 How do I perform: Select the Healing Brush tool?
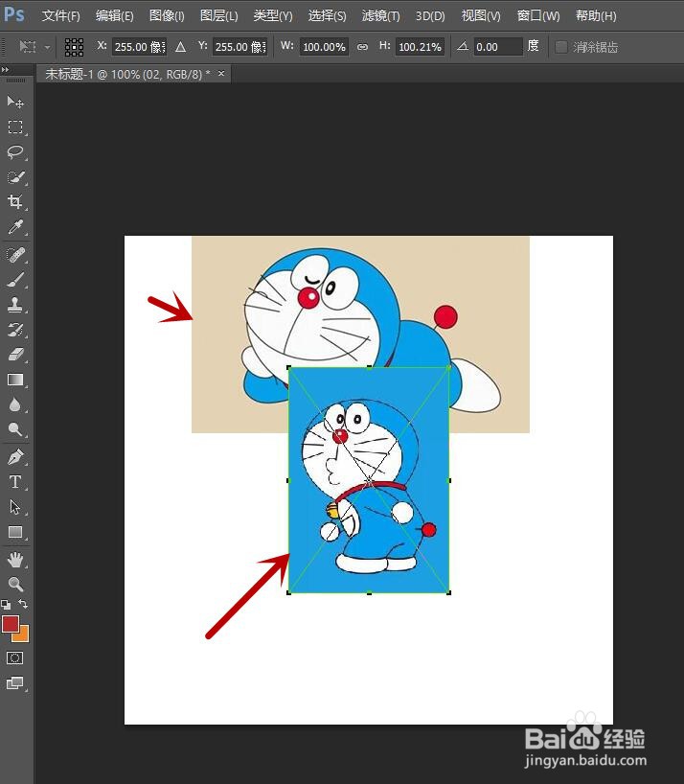[15, 255]
